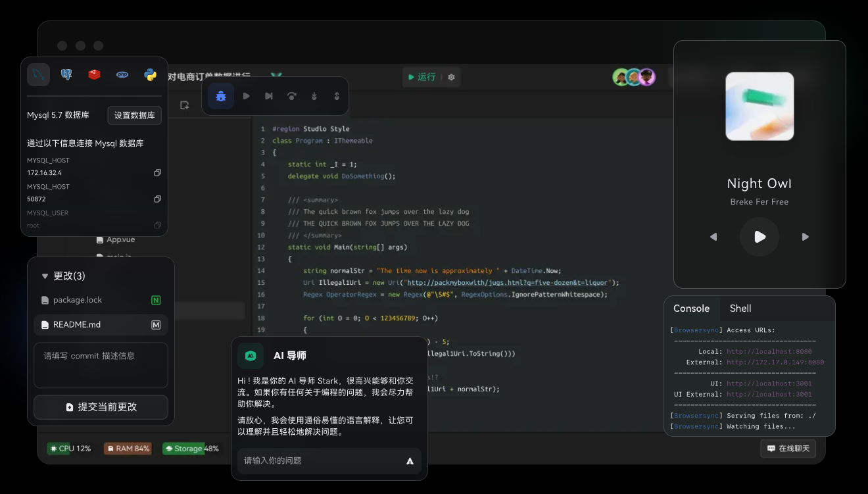Copy the 172.16.32.4 host value

click(x=157, y=173)
